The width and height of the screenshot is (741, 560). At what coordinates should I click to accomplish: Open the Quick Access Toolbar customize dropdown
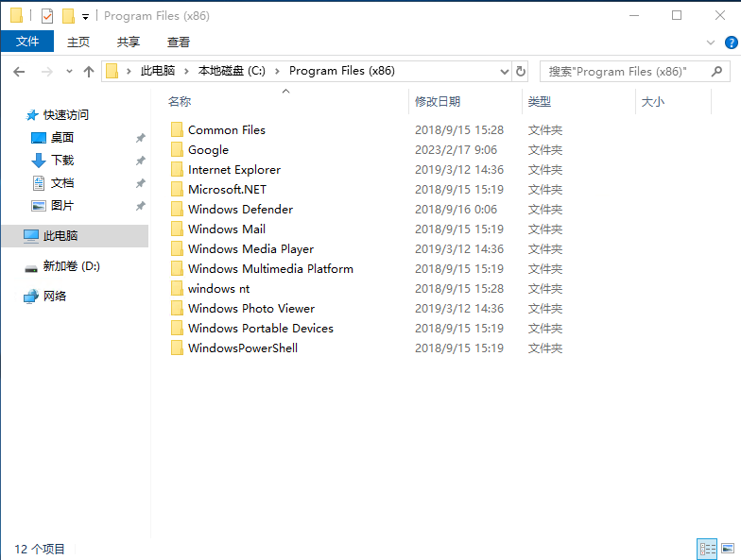[85, 17]
